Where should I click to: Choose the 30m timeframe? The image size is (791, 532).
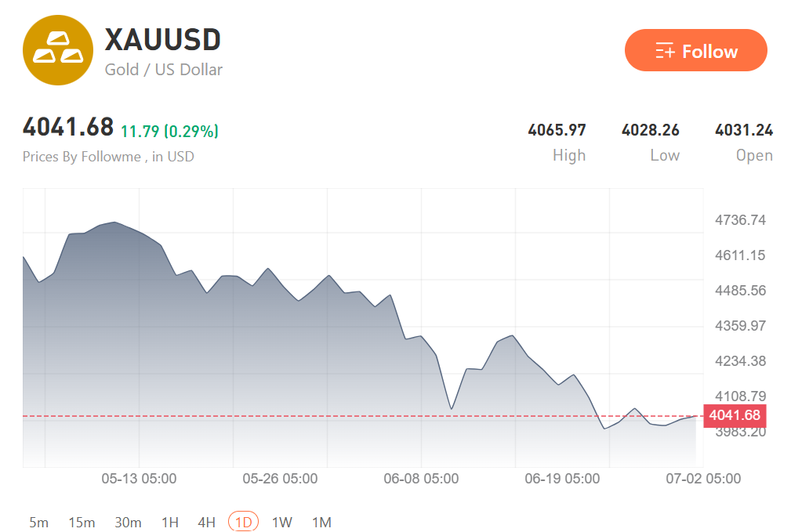point(128,522)
